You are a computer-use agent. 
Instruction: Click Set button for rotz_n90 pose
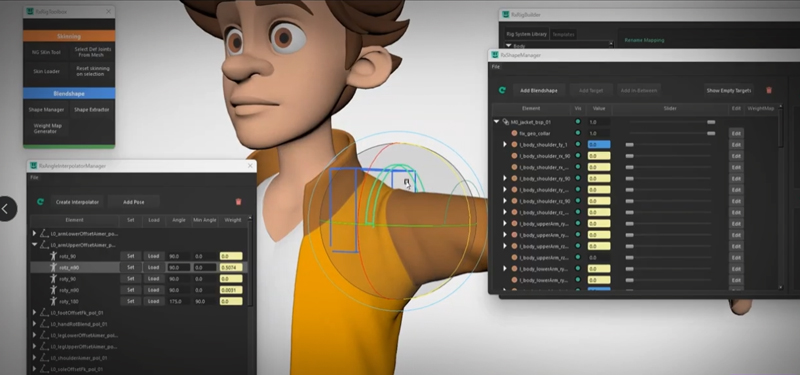[131, 267]
